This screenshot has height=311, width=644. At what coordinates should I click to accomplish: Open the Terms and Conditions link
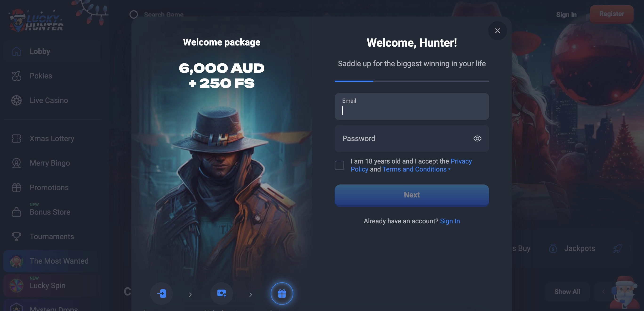click(414, 169)
